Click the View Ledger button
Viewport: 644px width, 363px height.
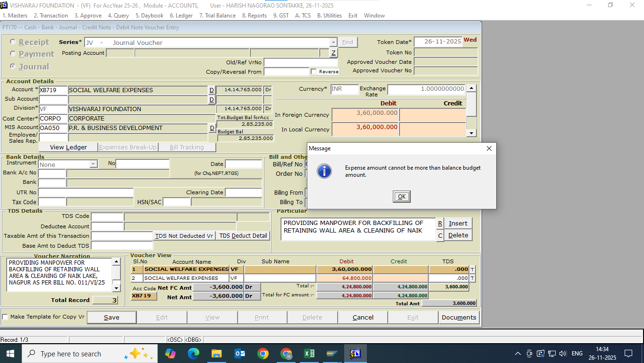68,147
